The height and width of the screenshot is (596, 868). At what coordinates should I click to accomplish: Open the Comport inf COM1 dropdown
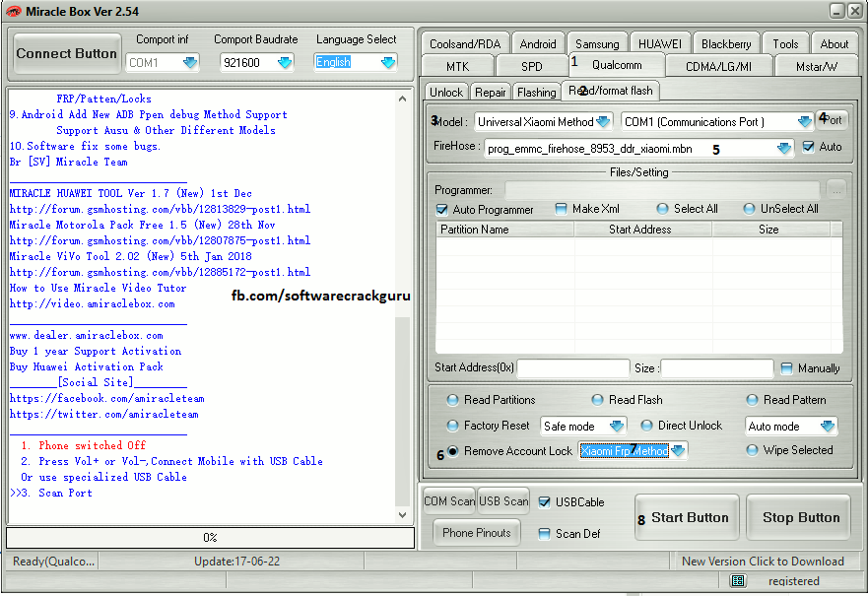pos(190,62)
